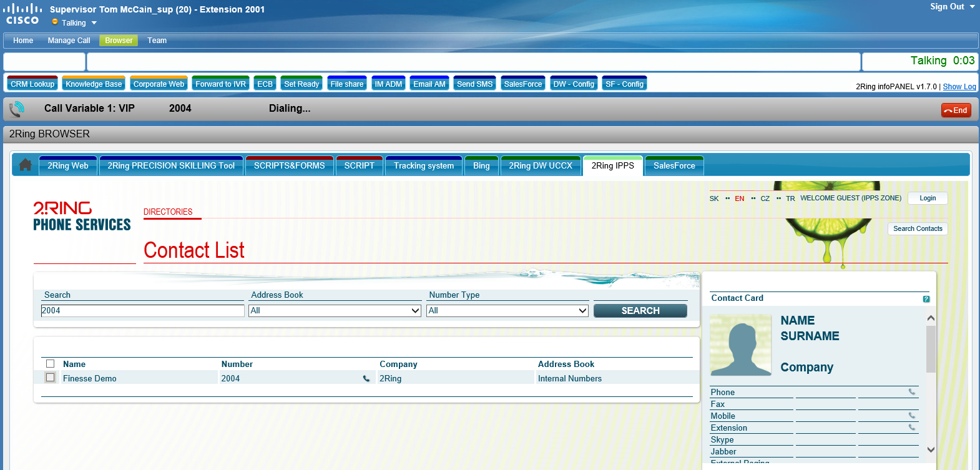
Task: Click the Email AM button
Action: 429,84
